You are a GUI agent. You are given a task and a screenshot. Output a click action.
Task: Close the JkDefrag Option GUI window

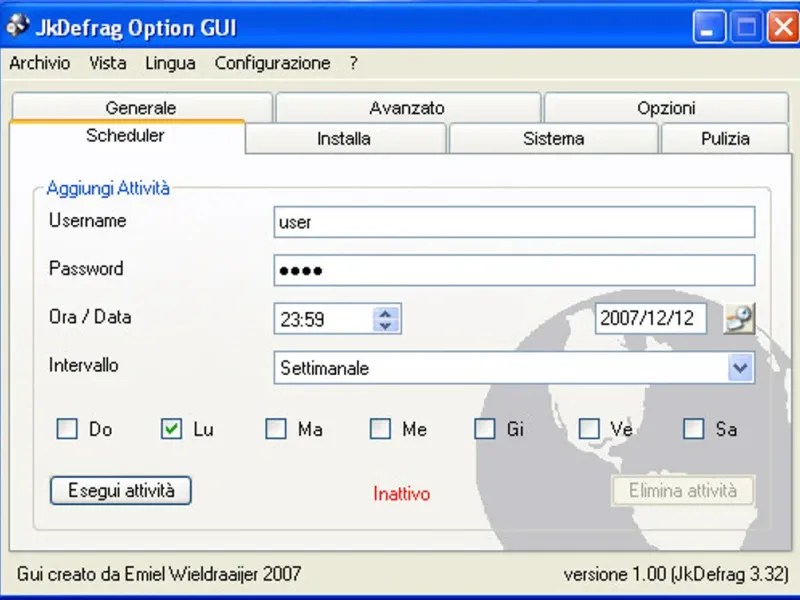(783, 27)
